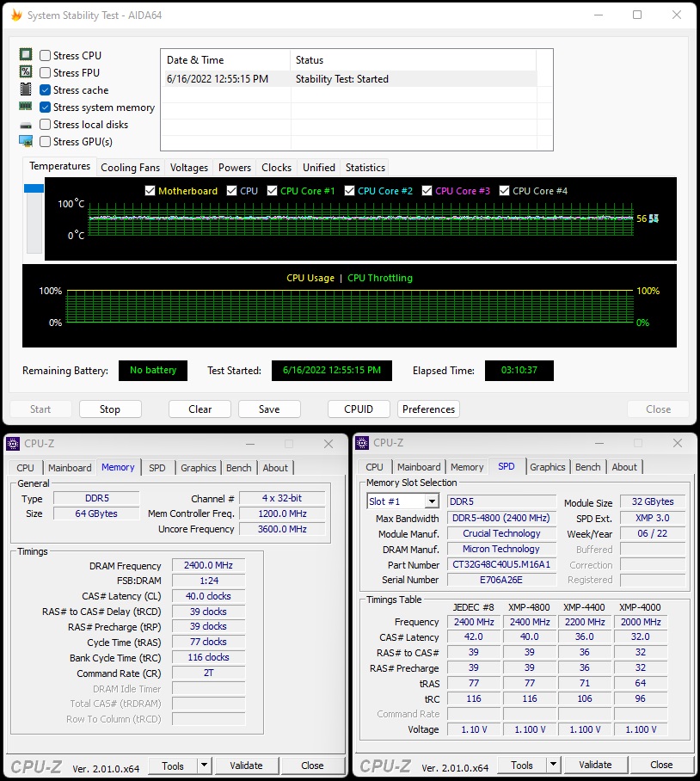Viewport: 700px width, 781px height.
Task: Click Validate in left CPU-Z window
Action: click(x=246, y=766)
